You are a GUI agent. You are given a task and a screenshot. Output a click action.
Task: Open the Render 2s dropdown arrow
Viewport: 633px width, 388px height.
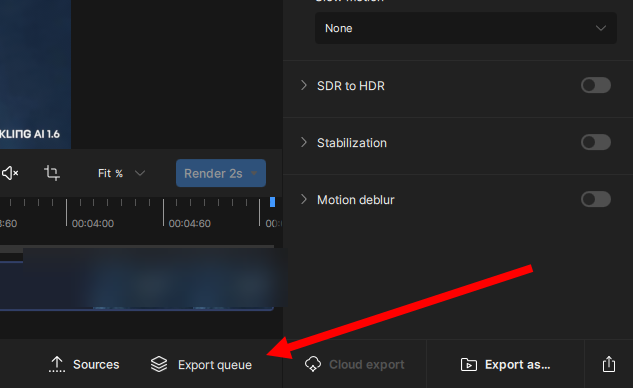point(254,173)
